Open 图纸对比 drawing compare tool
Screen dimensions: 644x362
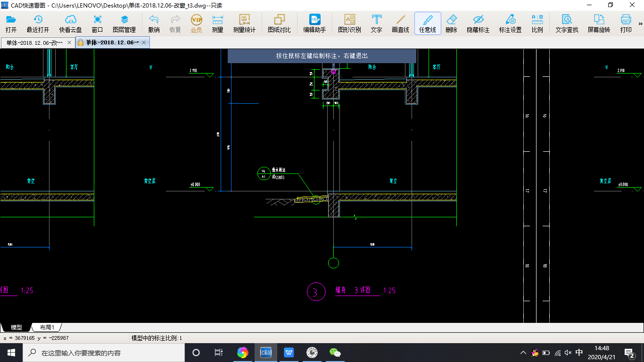point(280,24)
